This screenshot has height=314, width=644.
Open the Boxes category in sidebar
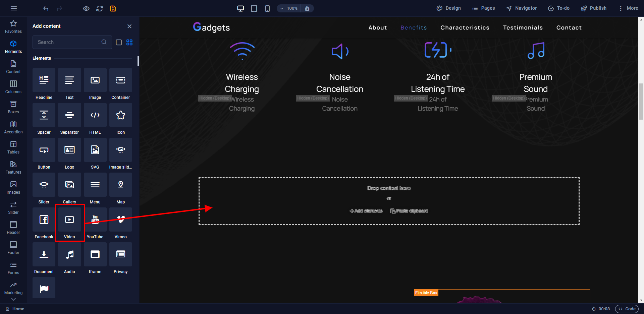point(13,107)
